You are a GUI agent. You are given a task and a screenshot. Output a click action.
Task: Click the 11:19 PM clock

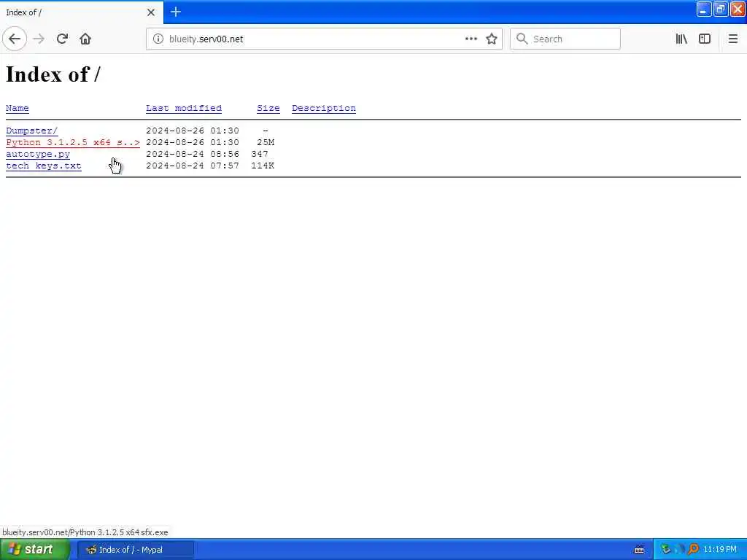pos(720,550)
